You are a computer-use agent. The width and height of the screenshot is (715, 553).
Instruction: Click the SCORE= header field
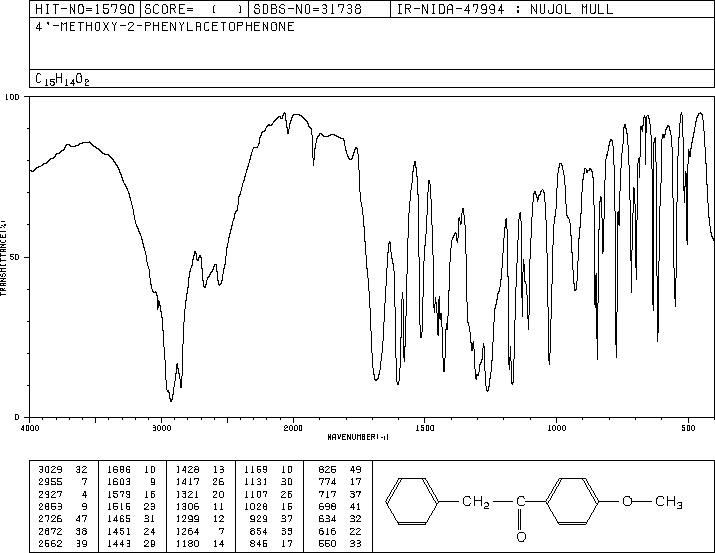coord(194,9)
